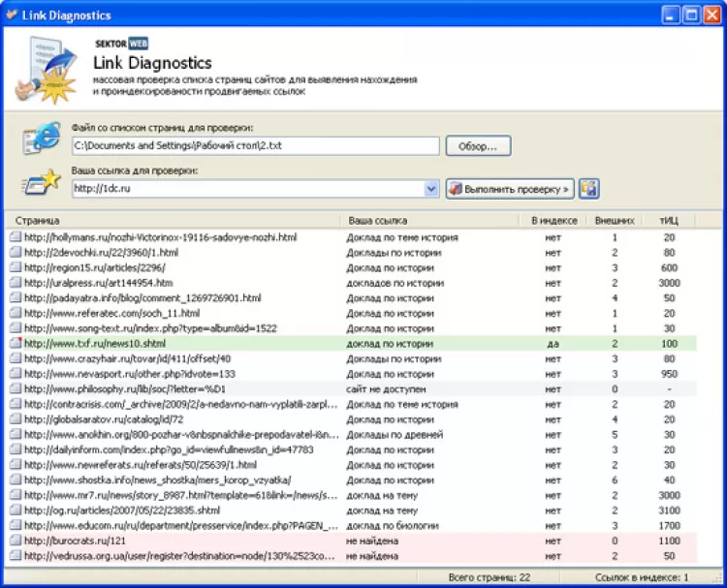727x588 pixels.
Task: Select the http://og.ru/articles/2007 URL
Action: (122, 511)
